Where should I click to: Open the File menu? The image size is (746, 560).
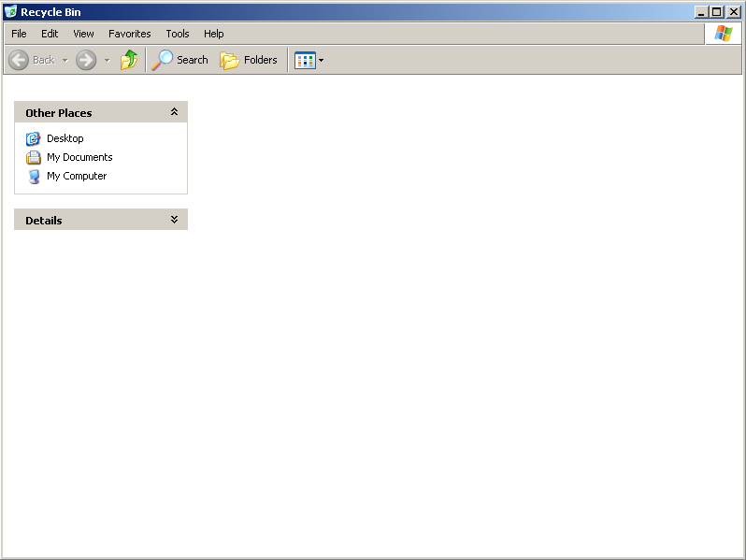[19, 34]
